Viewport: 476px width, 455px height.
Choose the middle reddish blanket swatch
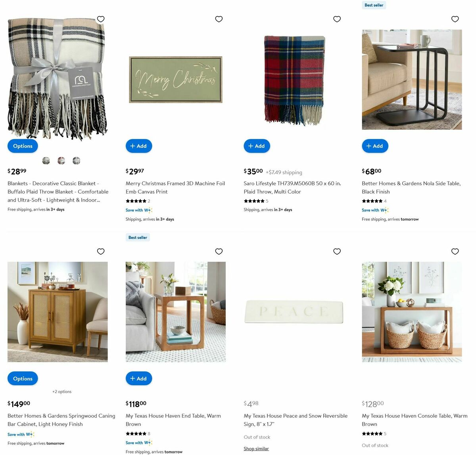tap(61, 161)
